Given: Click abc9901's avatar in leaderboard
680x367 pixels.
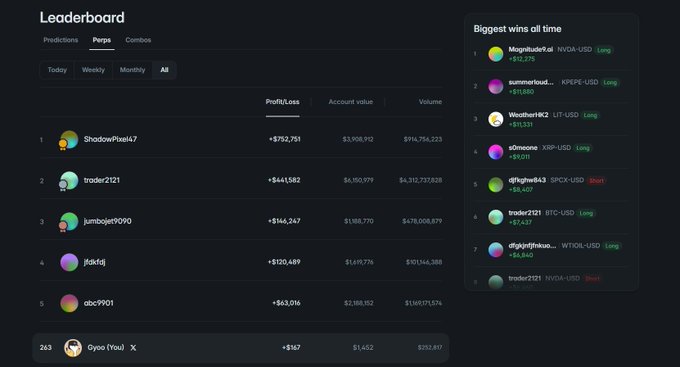Looking at the screenshot, I should (x=69, y=303).
